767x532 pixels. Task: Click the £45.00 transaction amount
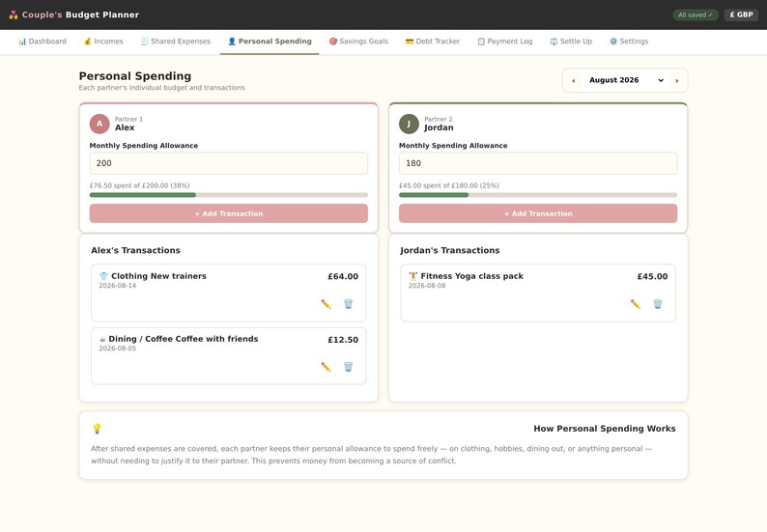coord(653,276)
